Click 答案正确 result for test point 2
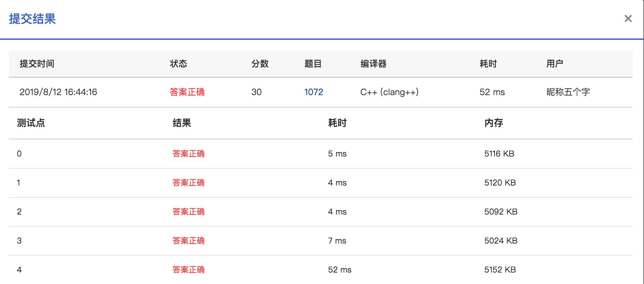Screen dimensions: 644x284 tap(189, 212)
